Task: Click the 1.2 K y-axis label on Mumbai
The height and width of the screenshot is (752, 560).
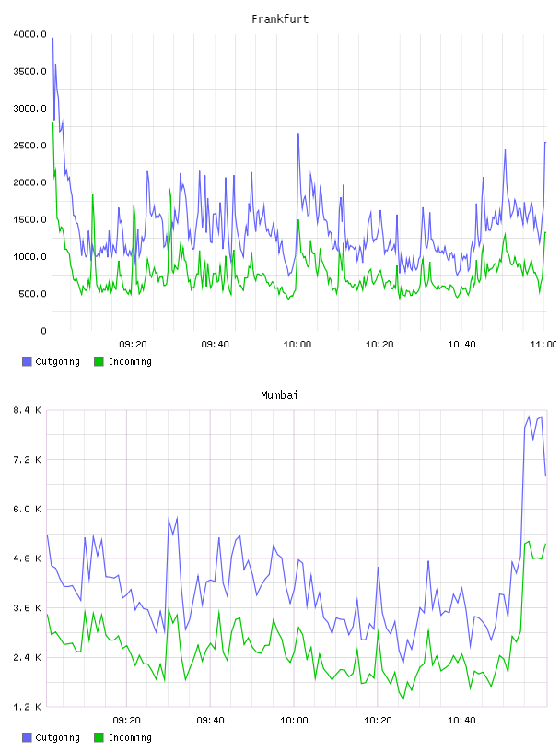Action: pos(27,707)
